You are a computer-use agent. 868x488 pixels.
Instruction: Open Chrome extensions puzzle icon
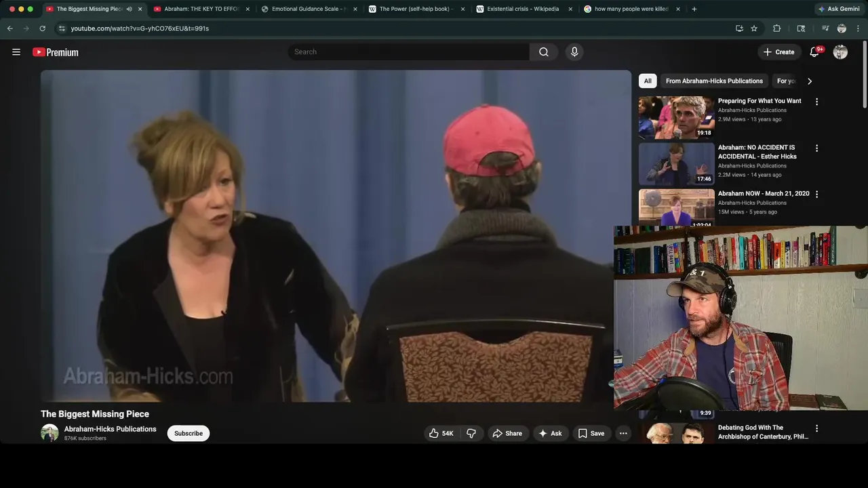pyautogui.click(x=777, y=28)
